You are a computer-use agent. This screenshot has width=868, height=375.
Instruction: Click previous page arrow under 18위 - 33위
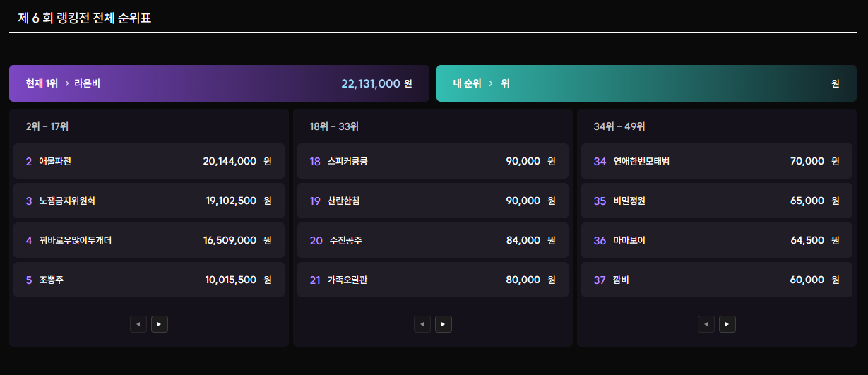pos(422,324)
